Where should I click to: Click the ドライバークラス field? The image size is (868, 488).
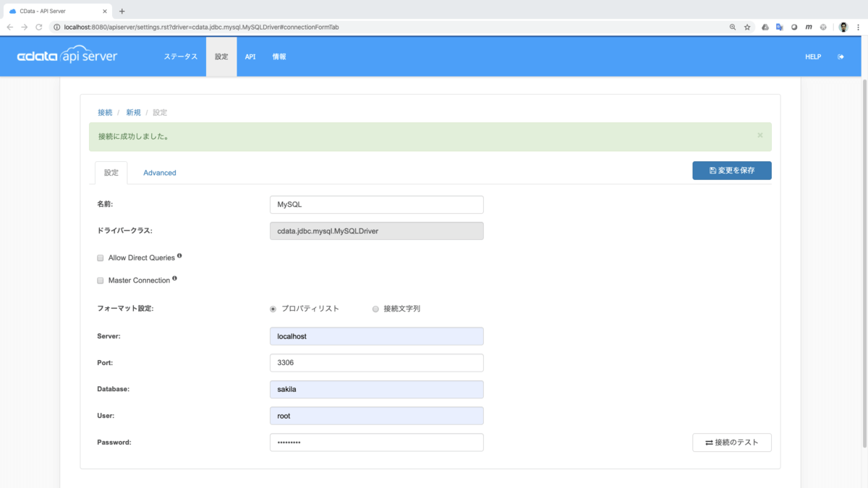click(376, 231)
